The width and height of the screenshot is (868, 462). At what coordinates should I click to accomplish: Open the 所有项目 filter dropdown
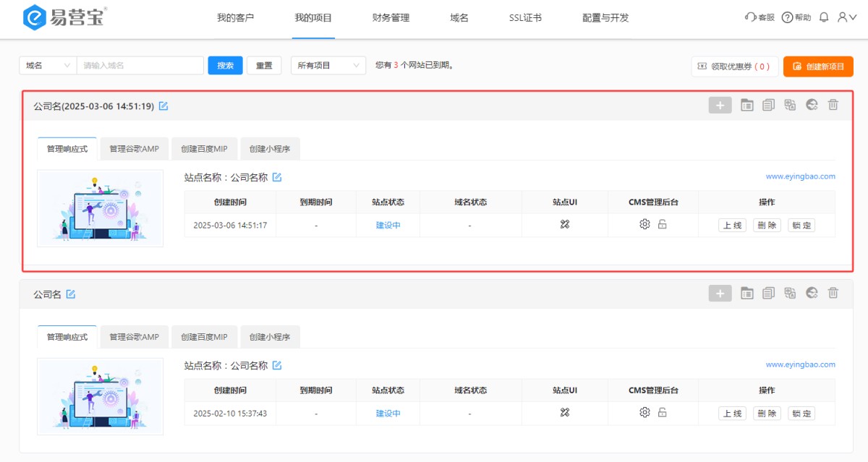pyautogui.click(x=328, y=65)
